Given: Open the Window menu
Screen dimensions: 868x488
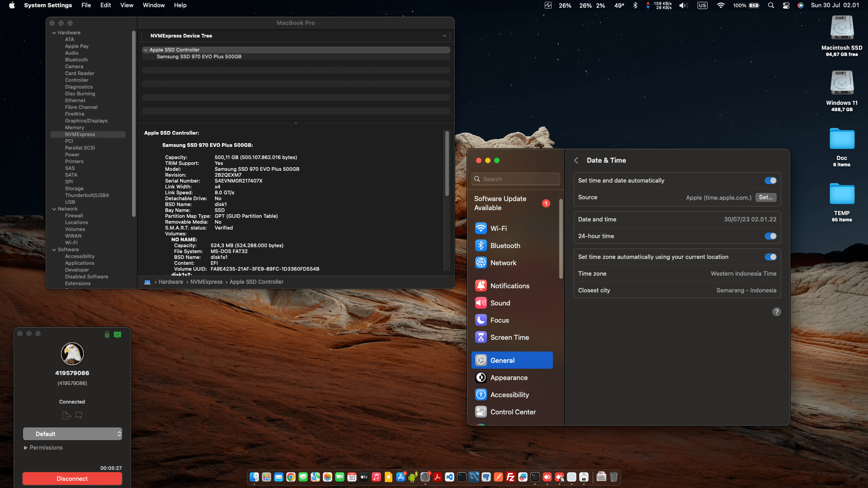Looking at the screenshot, I should coord(154,5).
